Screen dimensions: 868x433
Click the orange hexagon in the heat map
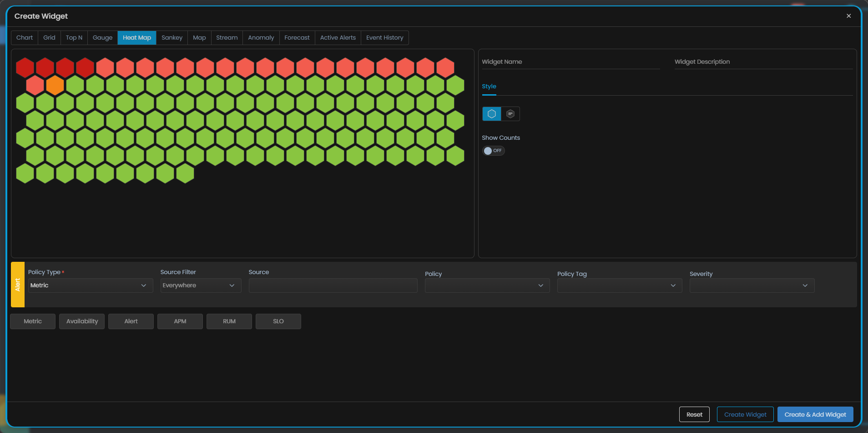pos(55,85)
